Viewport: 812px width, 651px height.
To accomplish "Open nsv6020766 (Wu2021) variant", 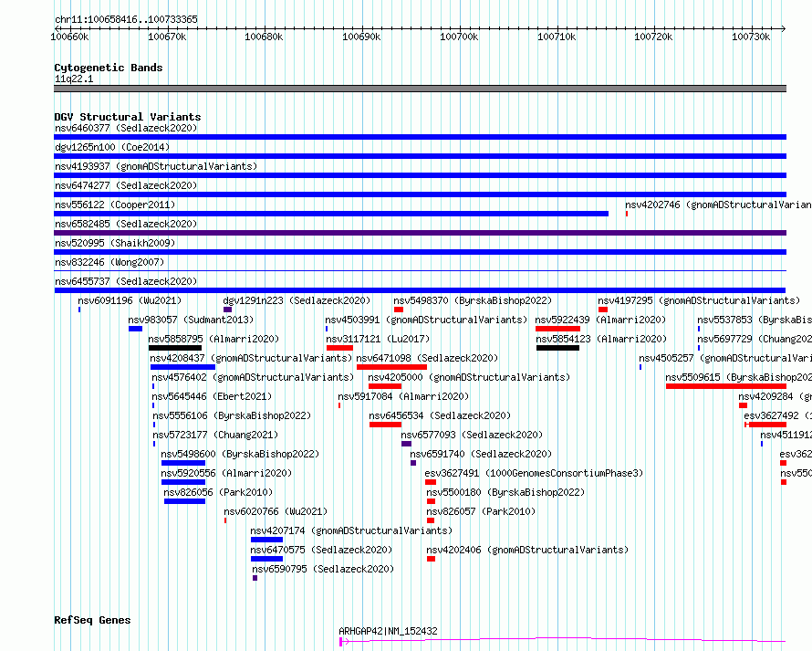I will click(276, 511).
